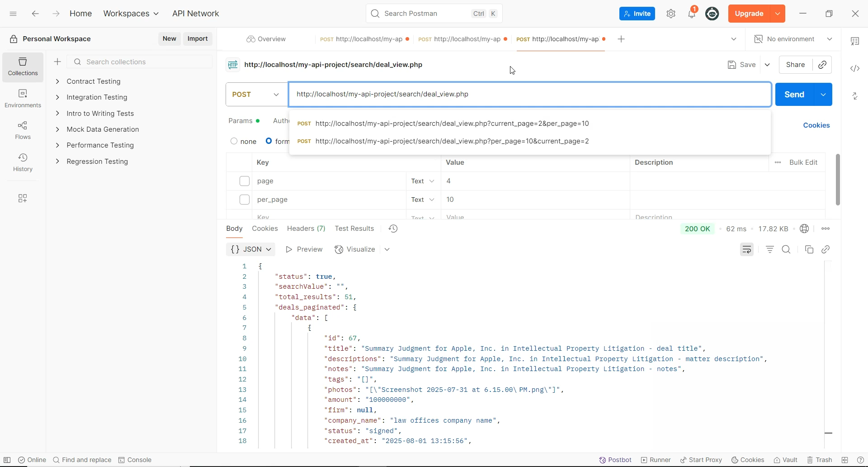This screenshot has height=467, width=868.
Task: Enable the per_page parameter checkbox
Action: pyautogui.click(x=245, y=200)
